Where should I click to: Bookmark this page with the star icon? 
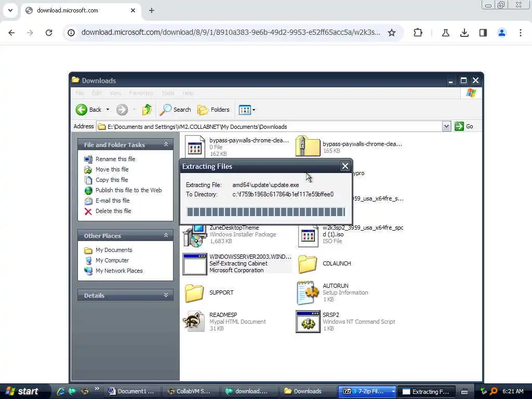[392, 33]
